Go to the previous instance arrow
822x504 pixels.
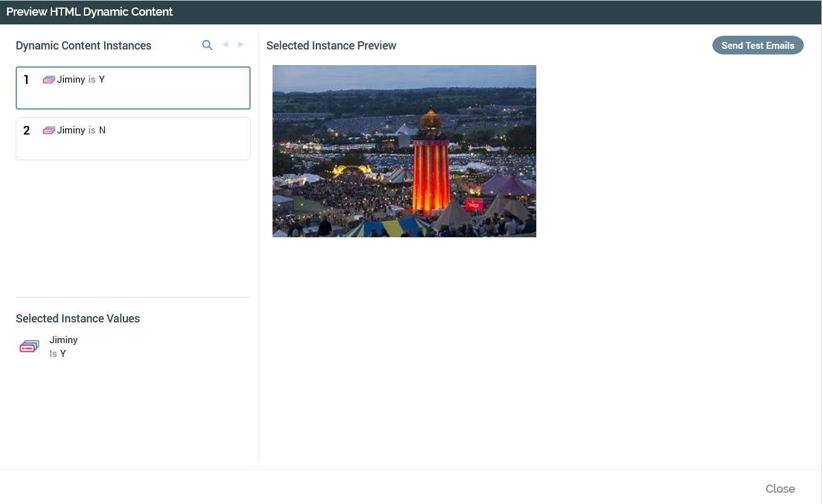[x=225, y=45]
